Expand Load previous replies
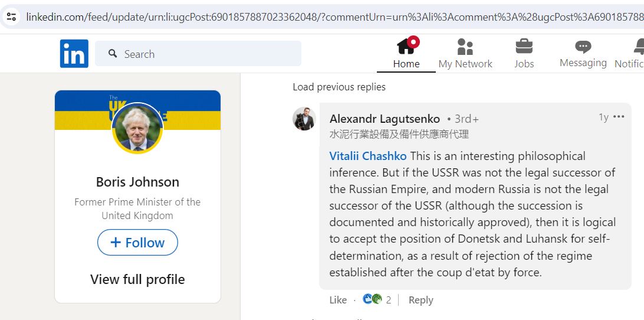 click(339, 87)
